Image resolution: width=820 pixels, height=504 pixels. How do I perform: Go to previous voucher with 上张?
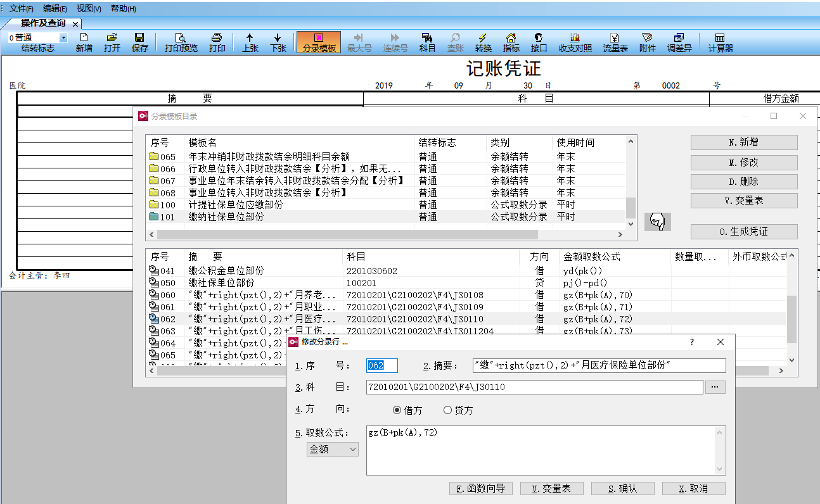coord(250,42)
